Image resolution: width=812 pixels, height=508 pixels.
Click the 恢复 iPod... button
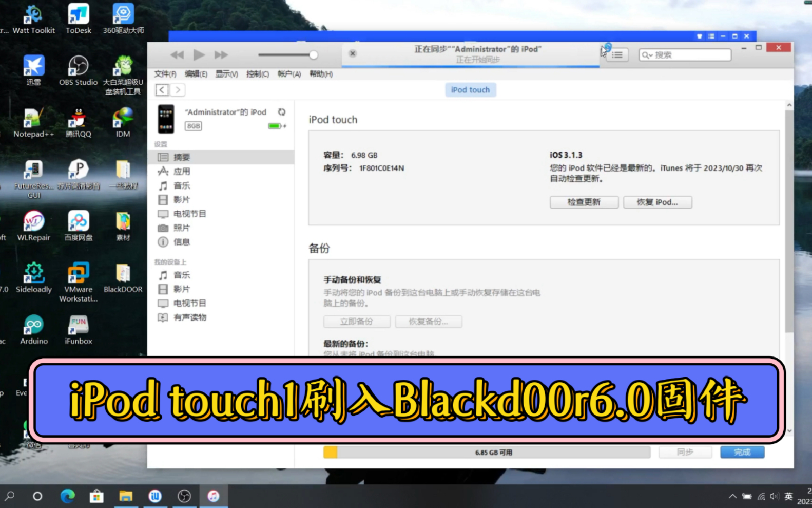pos(658,202)
